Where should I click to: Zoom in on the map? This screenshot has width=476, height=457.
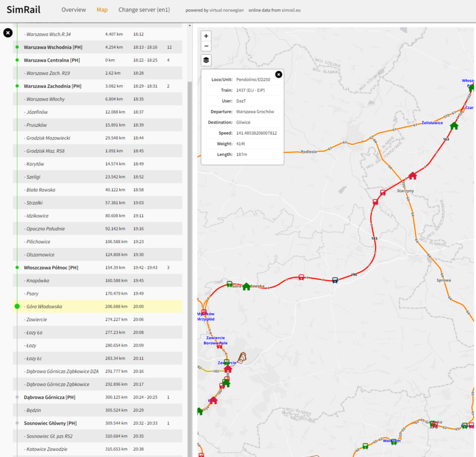pos(206,36)
